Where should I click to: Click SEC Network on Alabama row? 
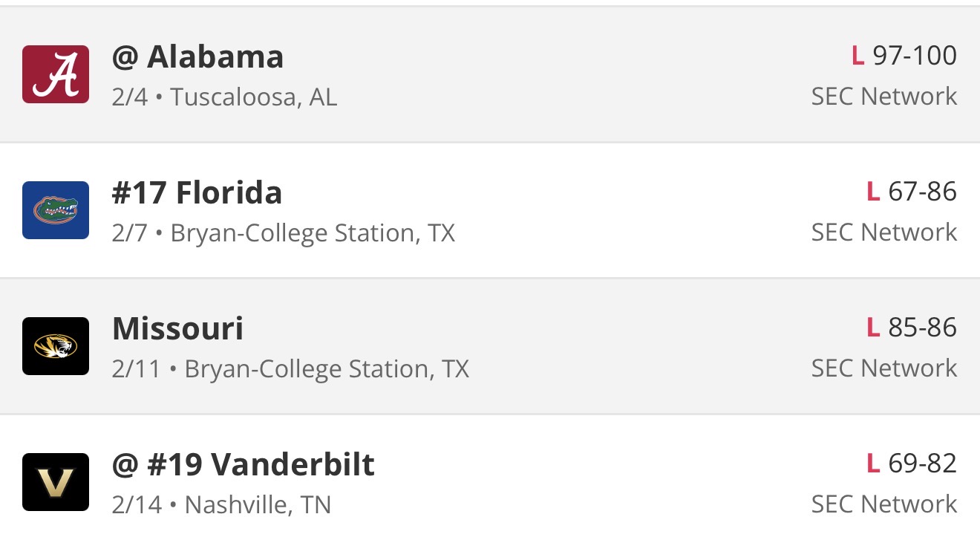point(883,97)
